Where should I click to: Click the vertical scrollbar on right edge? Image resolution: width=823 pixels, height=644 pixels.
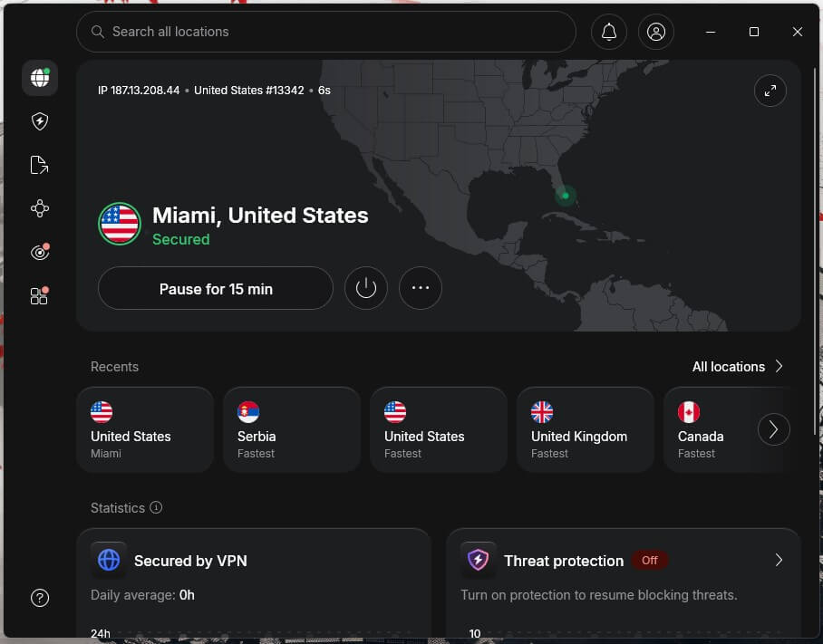815,252
